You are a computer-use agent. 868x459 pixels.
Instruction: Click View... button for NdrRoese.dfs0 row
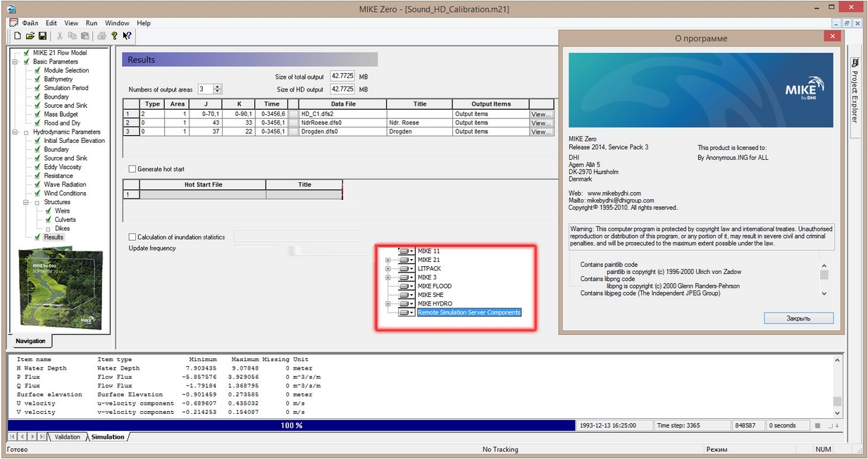[541, 122]
